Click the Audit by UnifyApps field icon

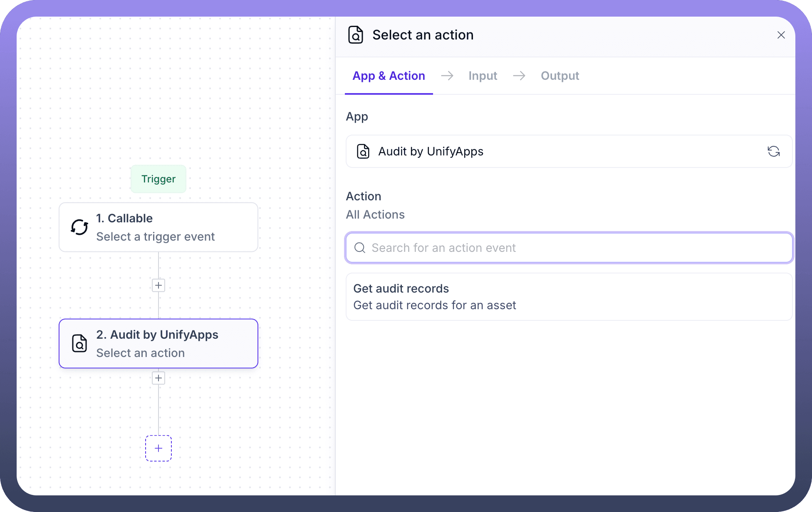(x=363, y=151)
